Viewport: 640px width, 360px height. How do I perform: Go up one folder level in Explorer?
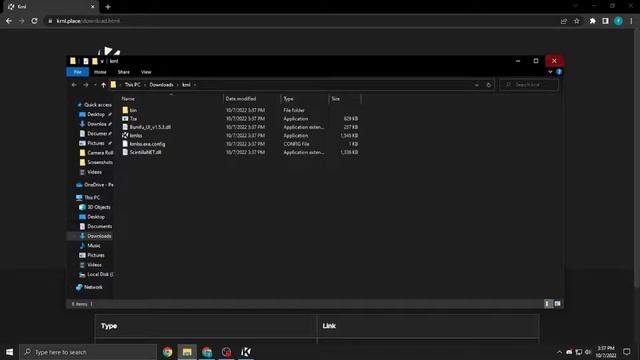[x=104, y=85]
